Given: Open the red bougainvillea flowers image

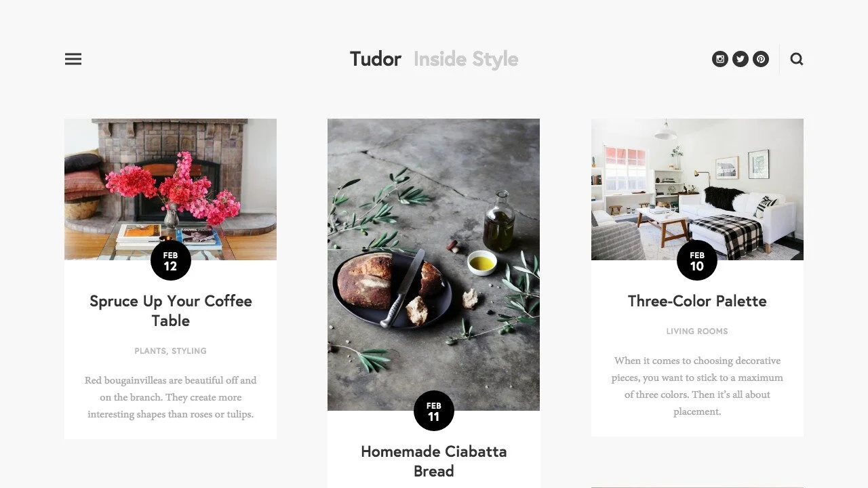Looking at the screenshot, I should (170, 189).
